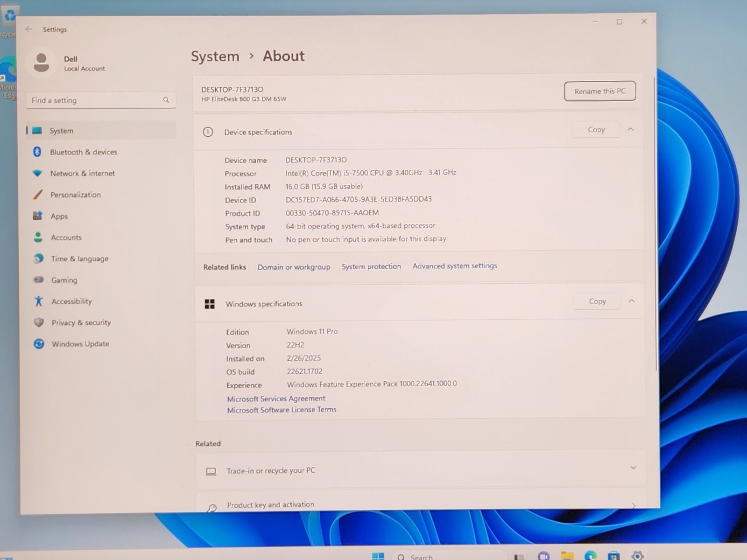This screenshot has height=560, width=747.
Task: Click System in the breadcrumb heading
Action: coord(215,56)
